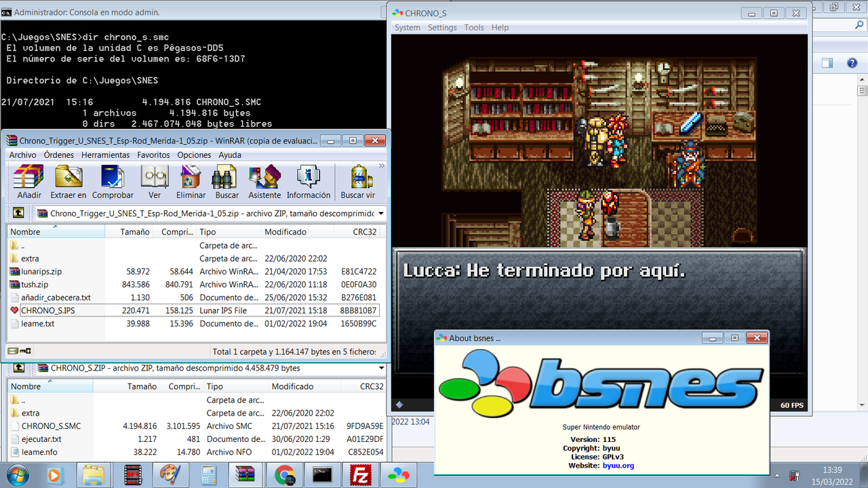Open the Windows Start button

(x=18, y=475)
